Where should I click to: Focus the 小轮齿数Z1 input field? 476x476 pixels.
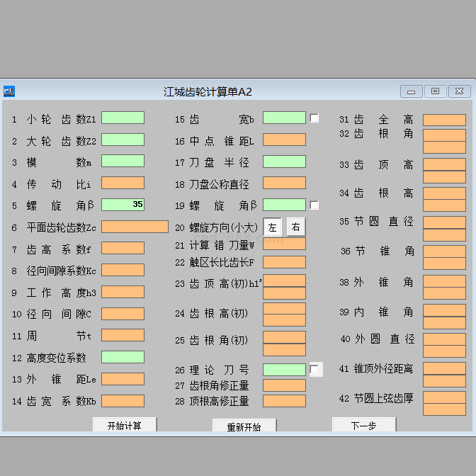click(x=123, y=118)
